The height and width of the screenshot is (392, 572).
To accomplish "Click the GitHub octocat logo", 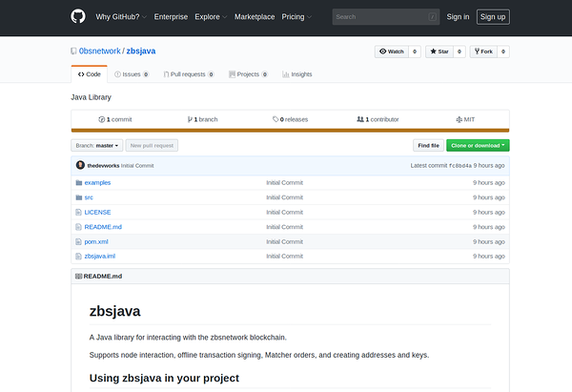I will click(x=78, y=16).
